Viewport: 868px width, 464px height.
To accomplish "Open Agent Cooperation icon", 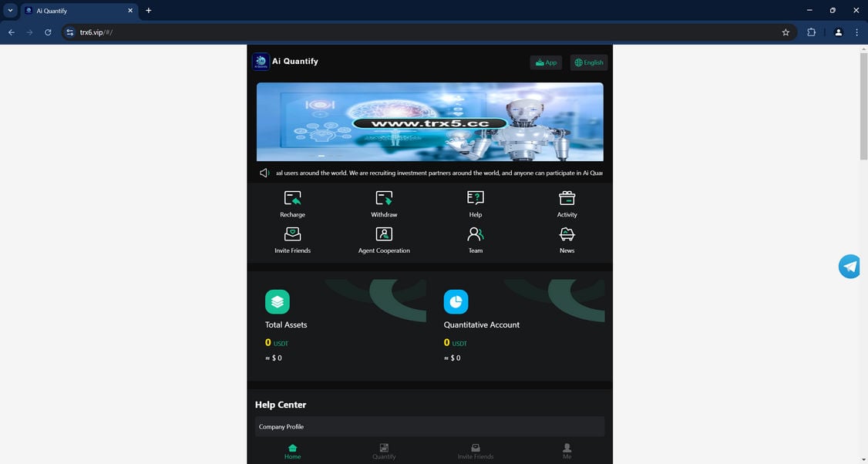I will pyautogui.click(x=384, y=234).
